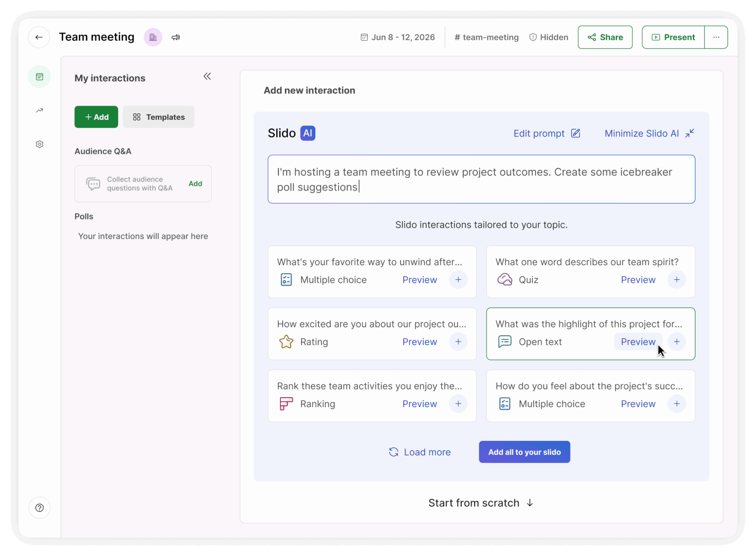Load more AI suggestions

click(x=420, y=452)
